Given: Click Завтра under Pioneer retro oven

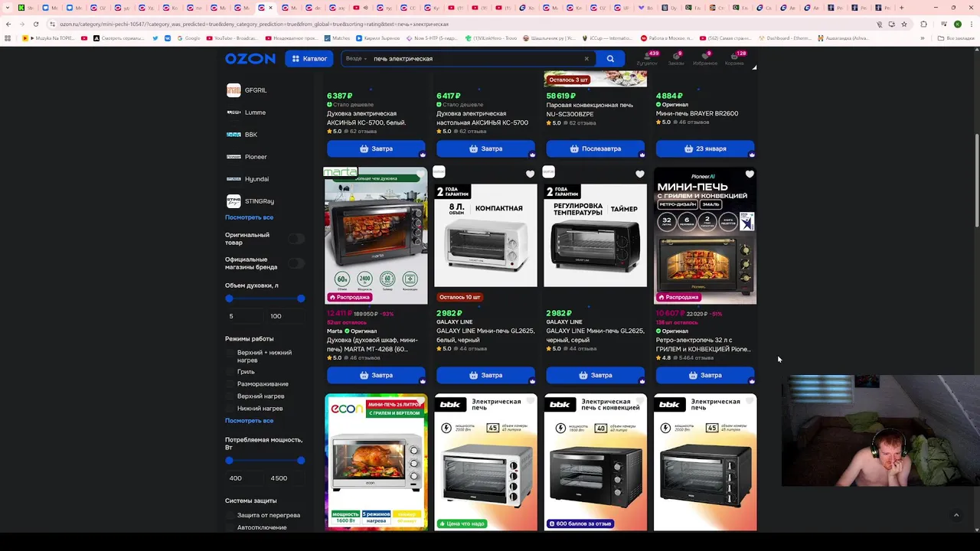Looking at the screenshot, I should 704,375.
